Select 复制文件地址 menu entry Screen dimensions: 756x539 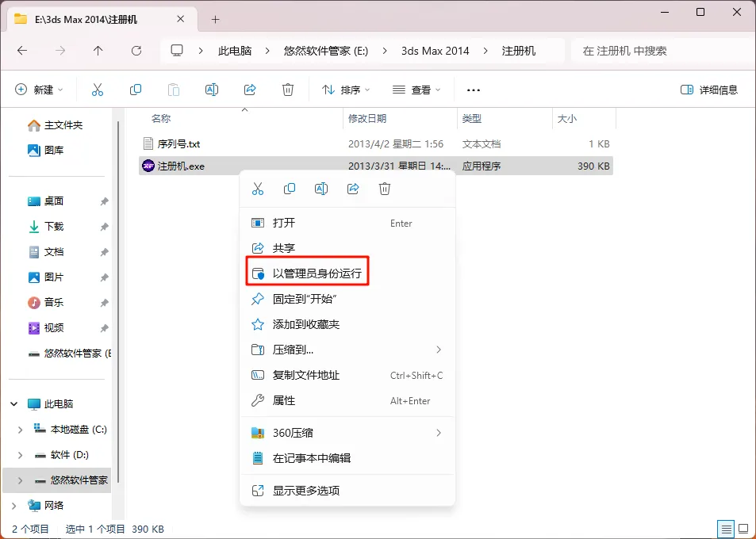click(x=347, y=375)
